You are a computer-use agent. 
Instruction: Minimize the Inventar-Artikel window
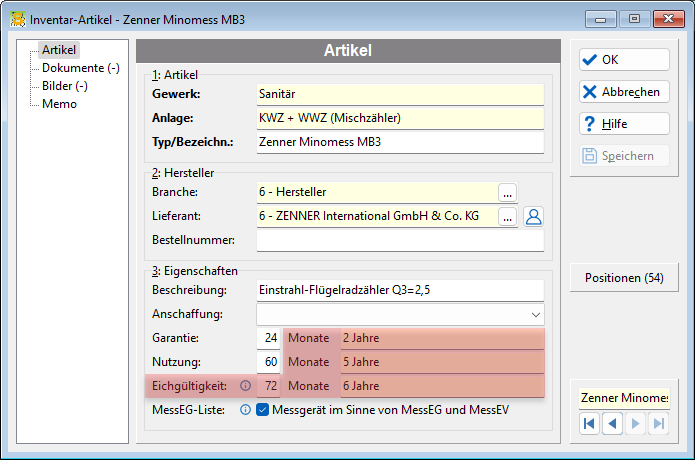[600, 19]
